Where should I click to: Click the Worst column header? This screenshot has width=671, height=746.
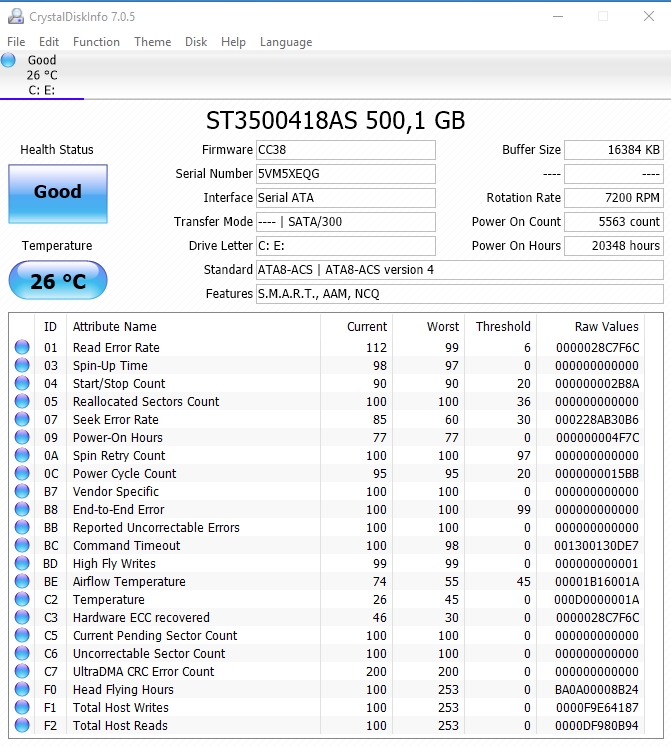[443, 327]
